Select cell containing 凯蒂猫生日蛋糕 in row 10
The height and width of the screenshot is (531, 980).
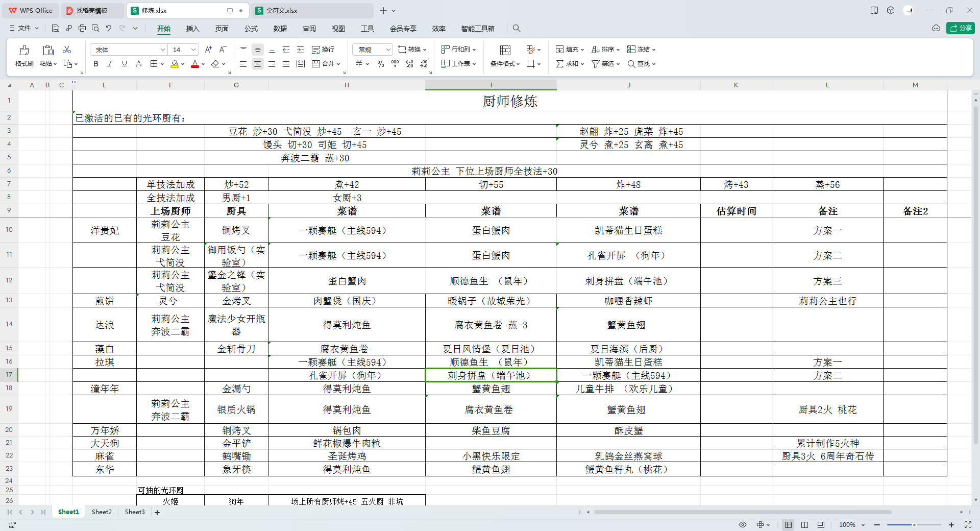[628, 230]
